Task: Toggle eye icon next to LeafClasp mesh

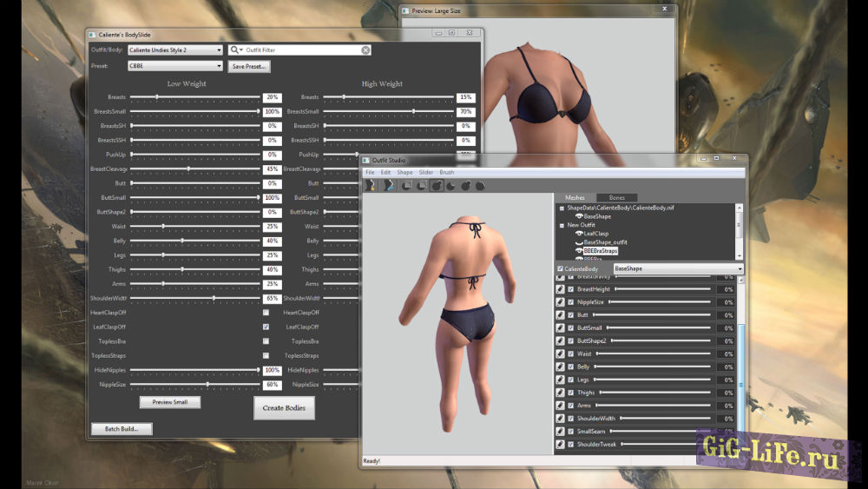Action: pyautogui.click(x=579, y=234)
